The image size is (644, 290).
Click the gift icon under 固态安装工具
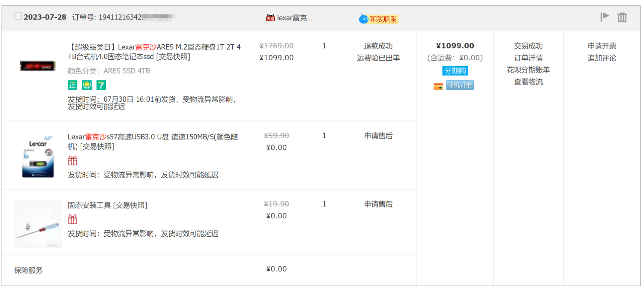[x=72, y=219]
